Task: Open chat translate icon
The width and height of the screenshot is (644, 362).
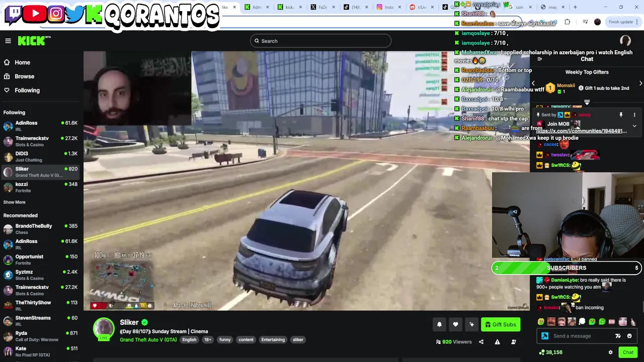Action: tap(618, 336)
